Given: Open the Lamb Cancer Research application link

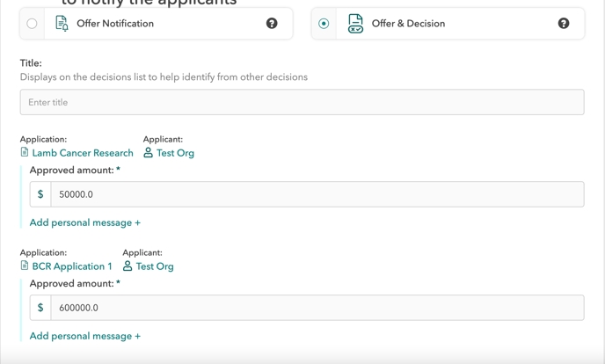Looking at the screenshot, I should click(x=83, y=153).
